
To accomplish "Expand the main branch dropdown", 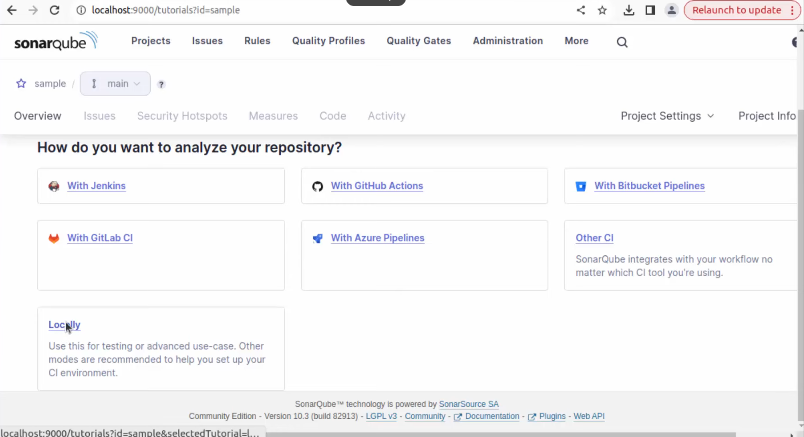I will [x=115, y=84].
